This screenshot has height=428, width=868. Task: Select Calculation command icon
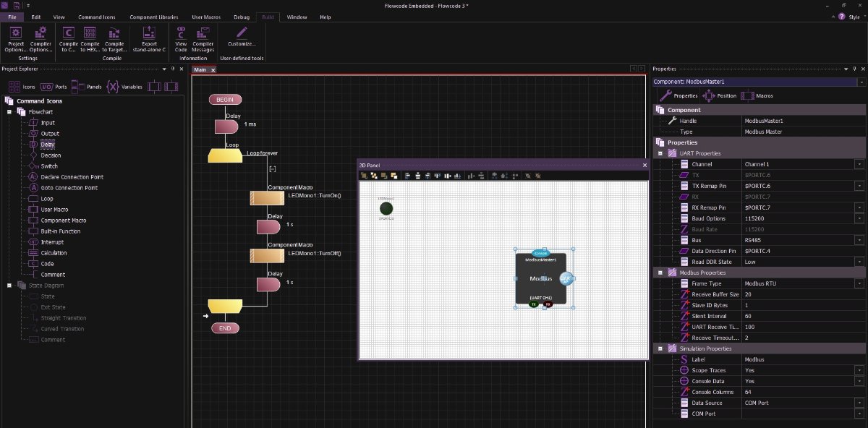tap(48, 253)
